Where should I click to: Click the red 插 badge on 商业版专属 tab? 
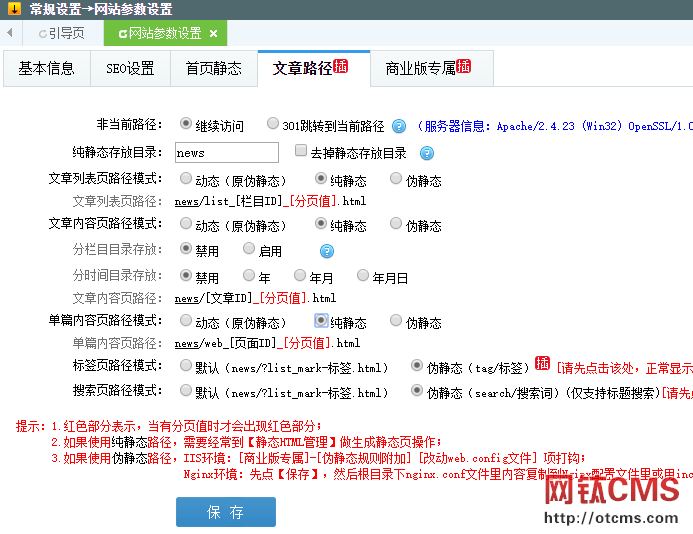pyautogui.click(x=463, y=66)
